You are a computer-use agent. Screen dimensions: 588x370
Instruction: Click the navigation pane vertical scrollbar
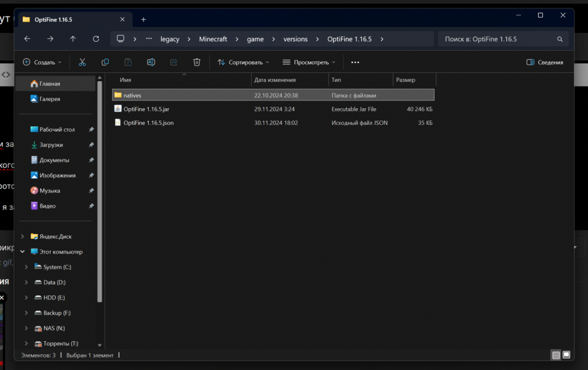[x=100, y=191]
